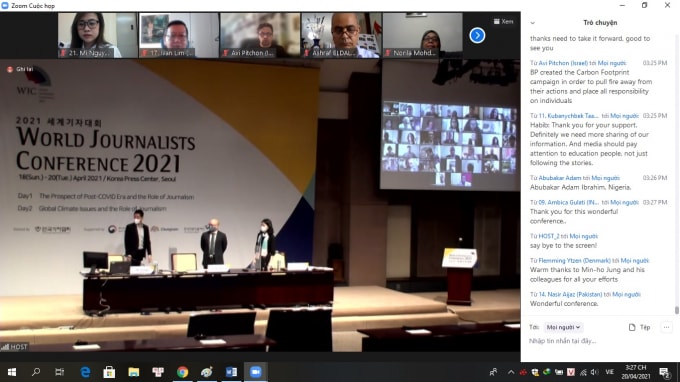Open the Windows Start menu
Image resolution: width=680 pixels, height=382 pixels.
coord(12,372)
